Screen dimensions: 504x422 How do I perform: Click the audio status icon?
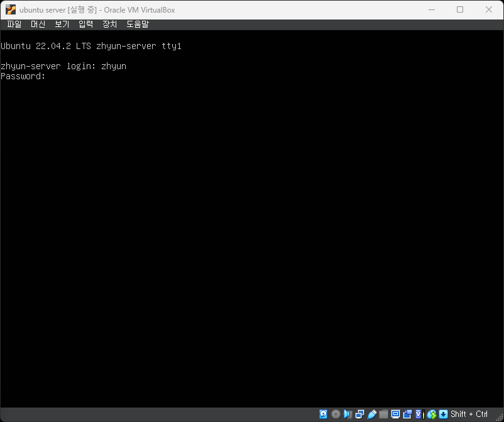point(348,414)
